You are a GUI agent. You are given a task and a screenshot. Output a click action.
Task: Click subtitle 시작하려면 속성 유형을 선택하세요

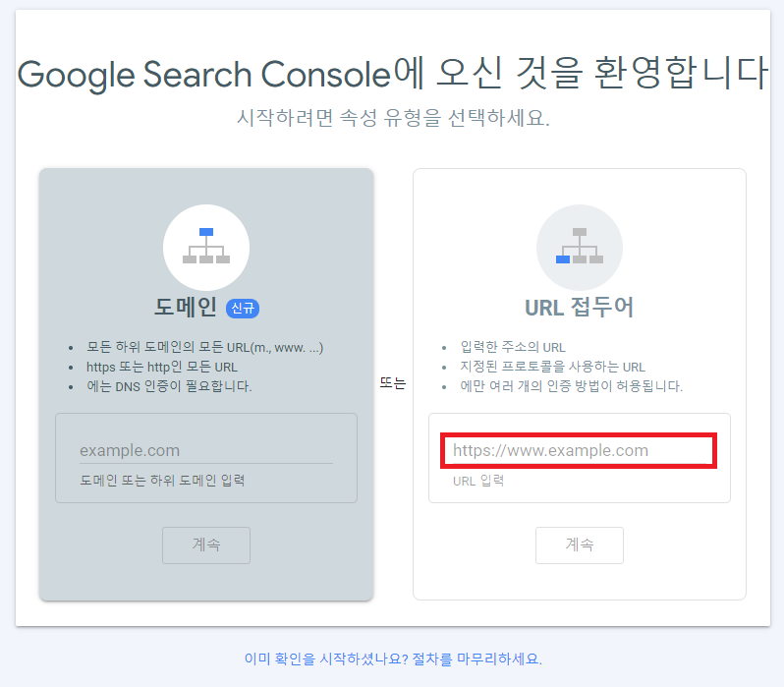coord(393,118)
